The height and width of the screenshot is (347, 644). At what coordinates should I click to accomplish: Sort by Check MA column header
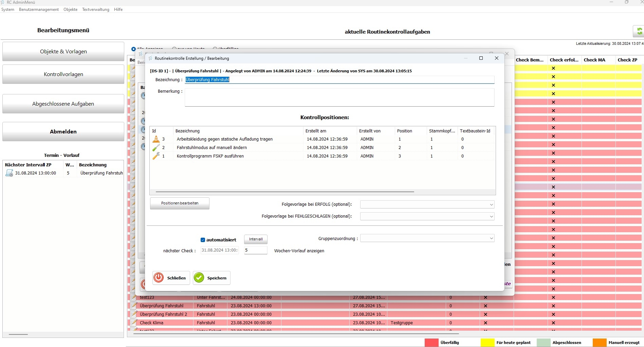tap(599, 60)
